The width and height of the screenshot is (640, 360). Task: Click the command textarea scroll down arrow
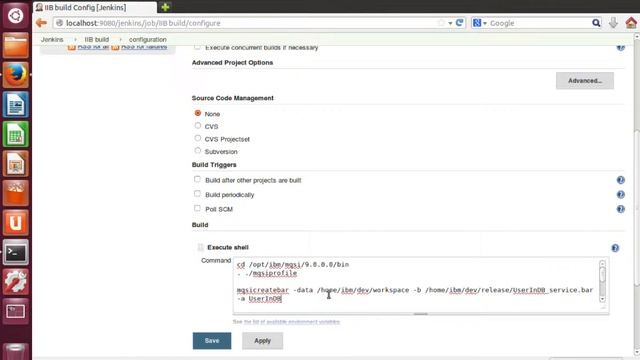[x=602, y=299]
